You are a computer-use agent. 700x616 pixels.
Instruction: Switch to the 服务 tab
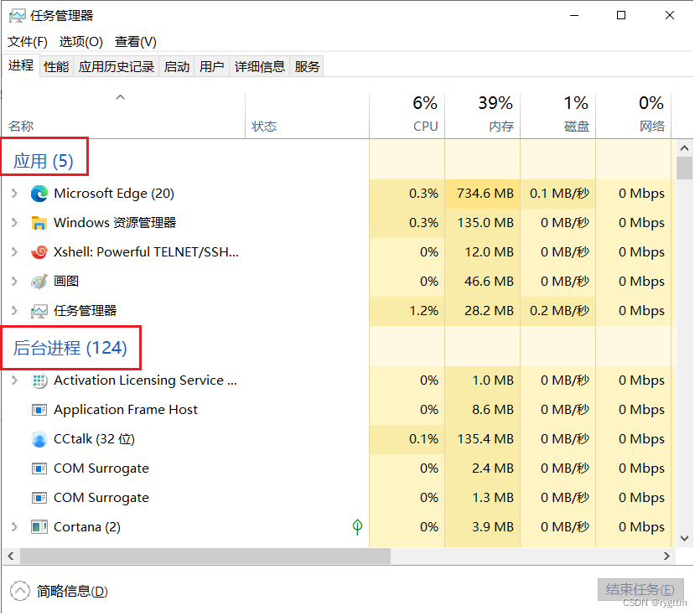pyautogui.click(x=307, y=66)
